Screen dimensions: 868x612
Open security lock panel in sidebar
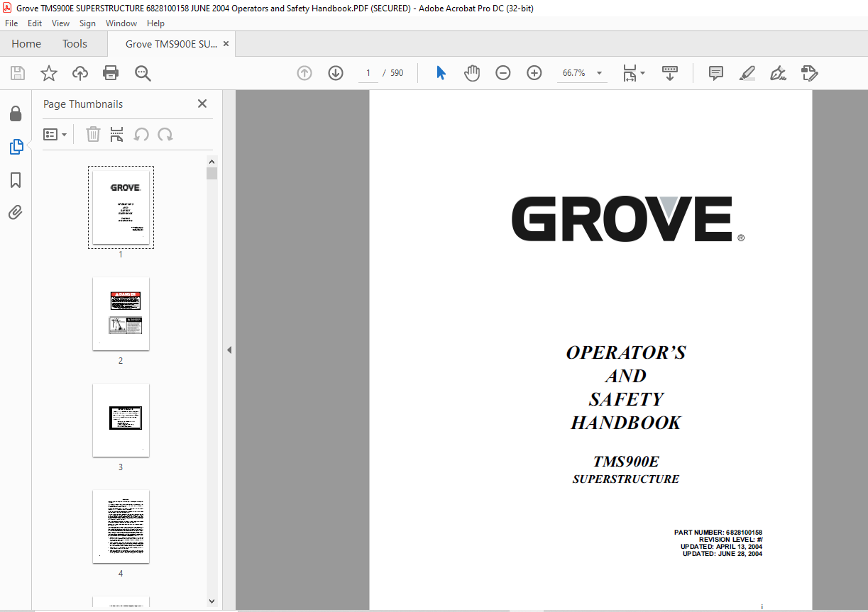pyautogui.click(x=16, y=114)
